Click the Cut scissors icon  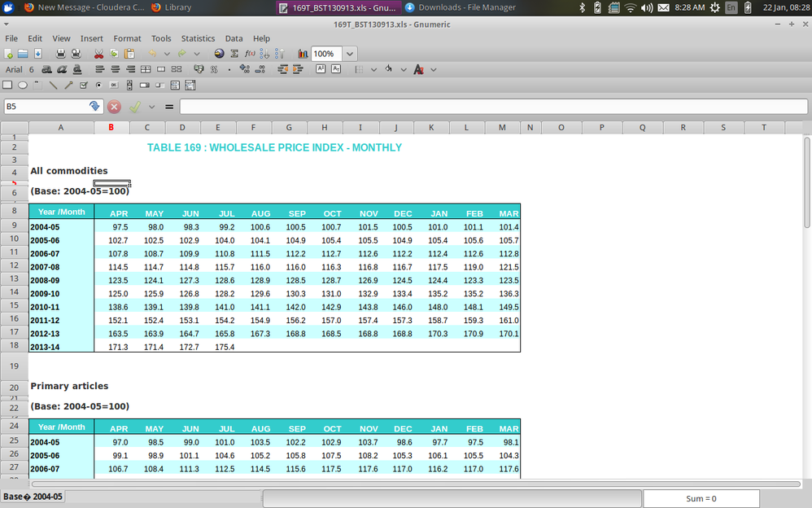coord(99,54)
